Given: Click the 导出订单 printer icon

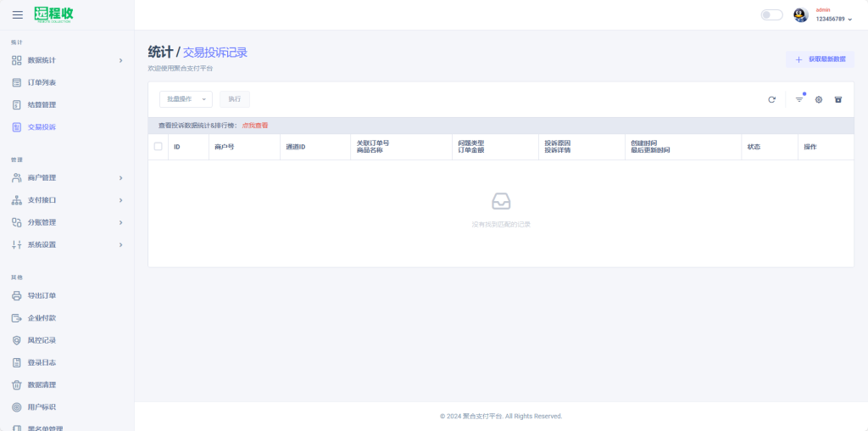Looking at the screenshot, I should [17, 296].
